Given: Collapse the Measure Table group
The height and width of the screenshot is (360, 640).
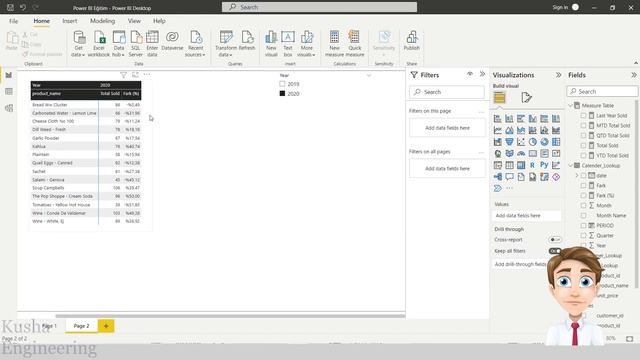Looking at the screenshot, I should (x=571, y=105).
